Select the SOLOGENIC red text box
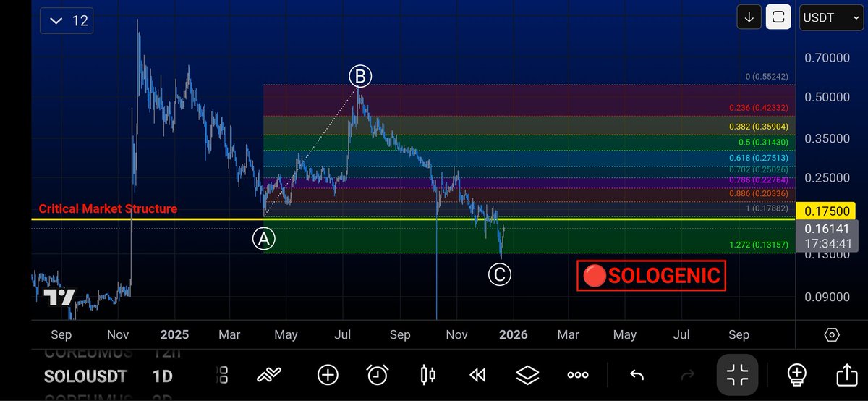This screenshot has height=401, width=868. click(651, 276)
